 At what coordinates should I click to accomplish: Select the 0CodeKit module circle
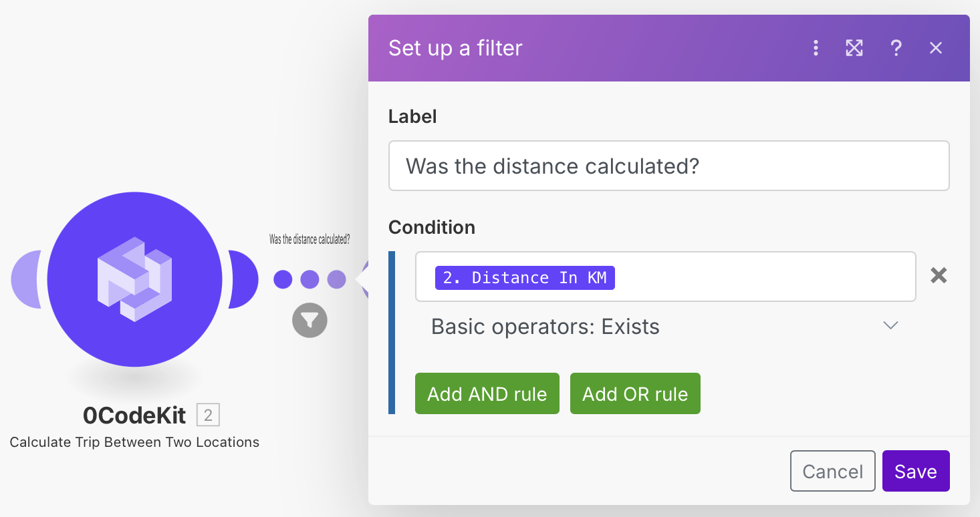tap(135, 279)
